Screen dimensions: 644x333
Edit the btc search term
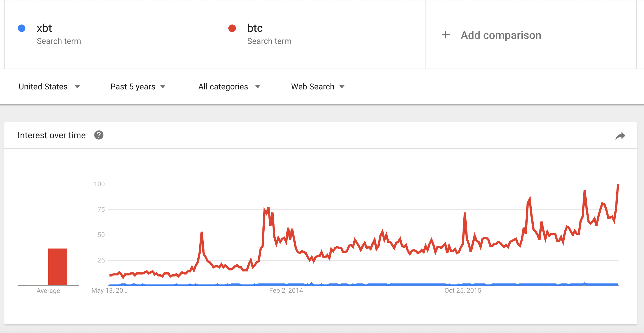pyautogui.click(x=255, y=28)
